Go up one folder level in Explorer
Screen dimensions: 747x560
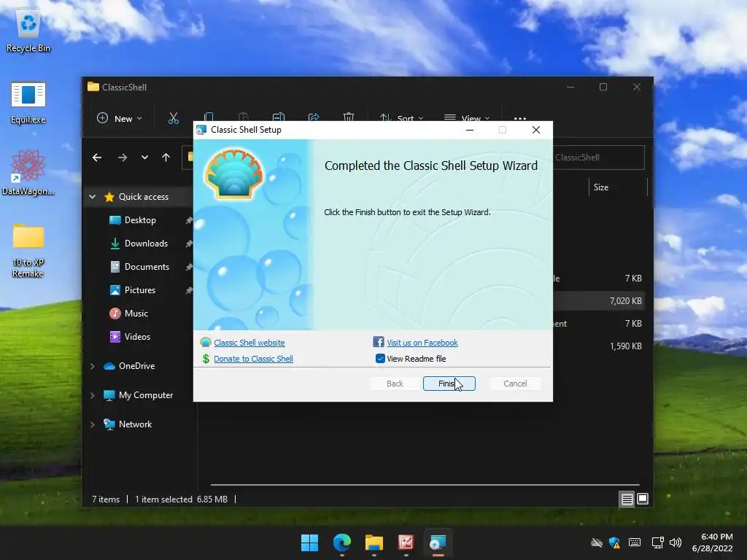[166, 157]
